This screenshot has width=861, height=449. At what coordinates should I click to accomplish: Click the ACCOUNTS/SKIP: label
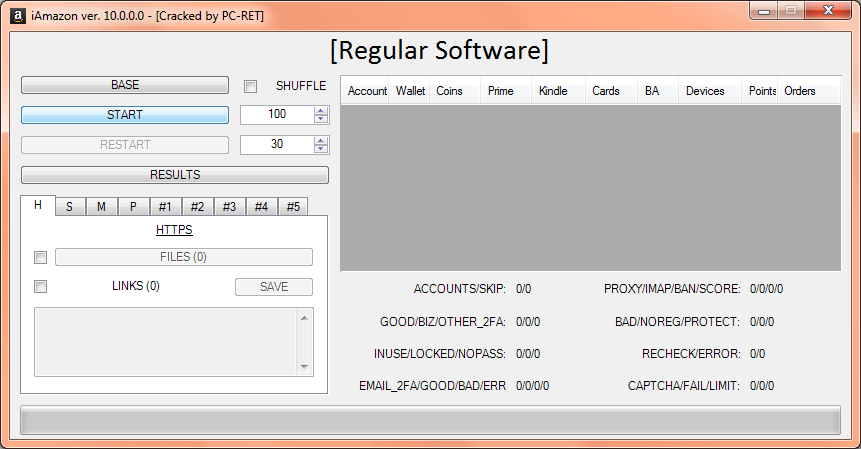[460, 289]
